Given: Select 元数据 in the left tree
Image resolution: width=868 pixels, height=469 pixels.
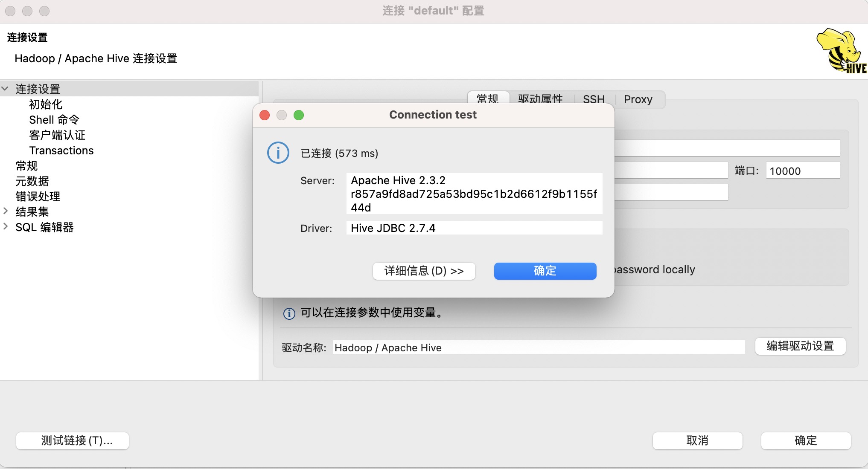Looking at the screenshot, I should click(32, 181).
